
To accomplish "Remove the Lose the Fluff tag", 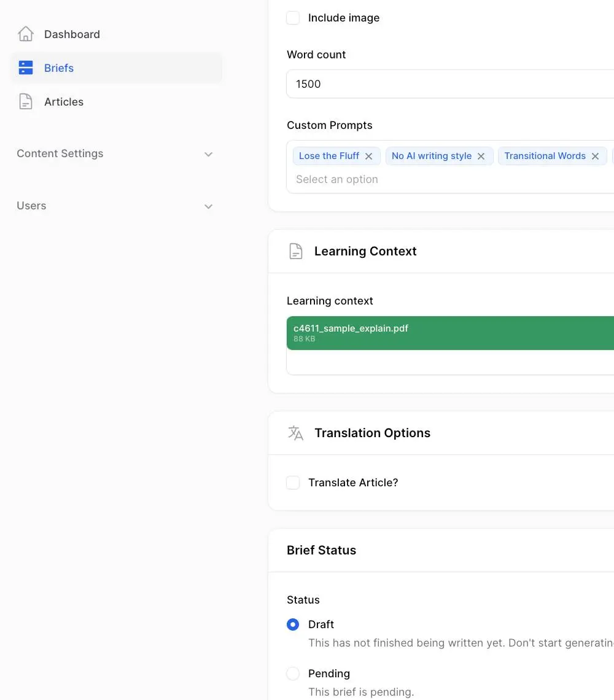I will (368, 157).
